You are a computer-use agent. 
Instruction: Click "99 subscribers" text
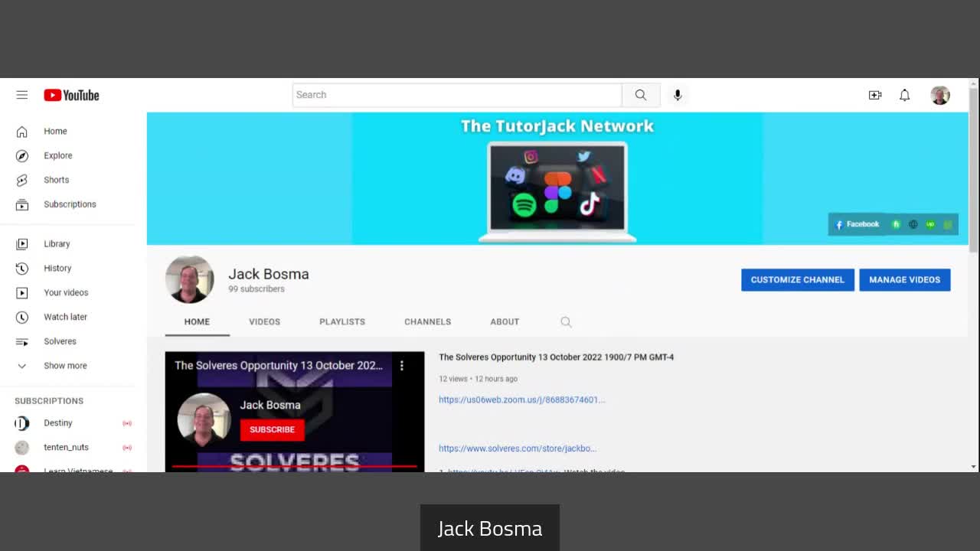pos(256,289)
